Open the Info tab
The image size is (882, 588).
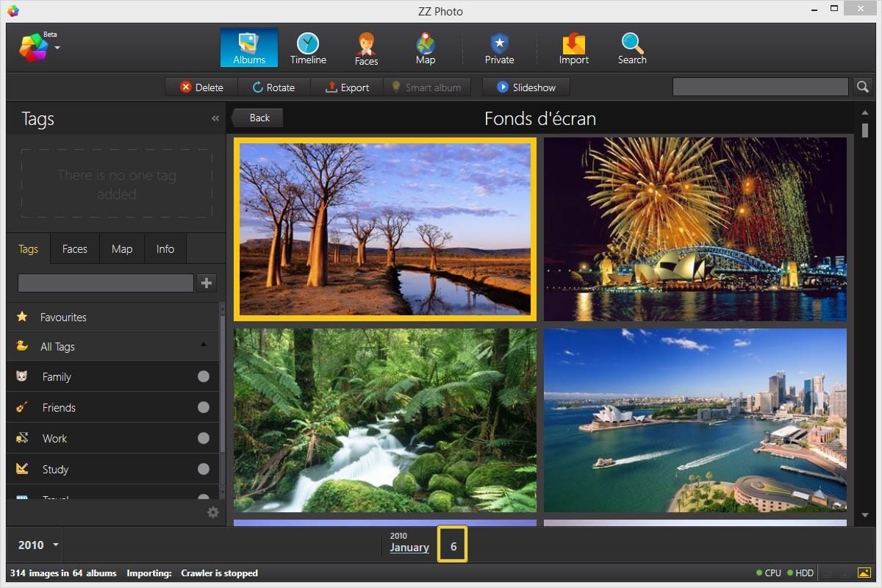(165, 249)
